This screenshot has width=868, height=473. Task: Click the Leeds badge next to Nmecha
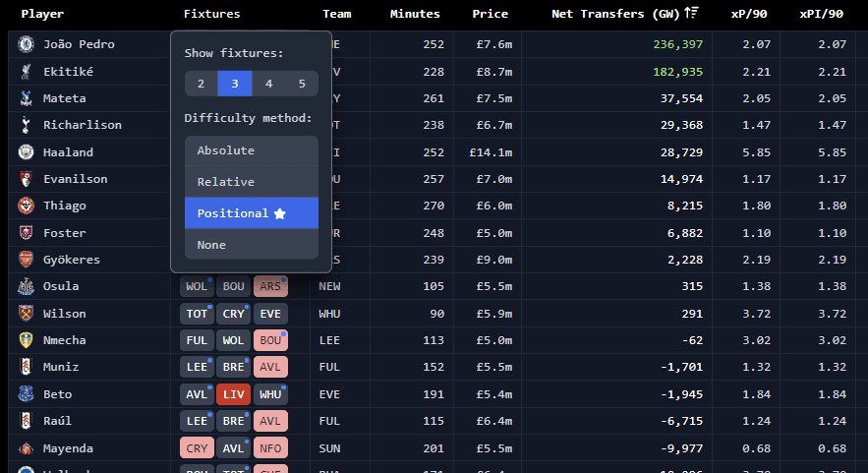pyautogui.click(x=26, y=340)
